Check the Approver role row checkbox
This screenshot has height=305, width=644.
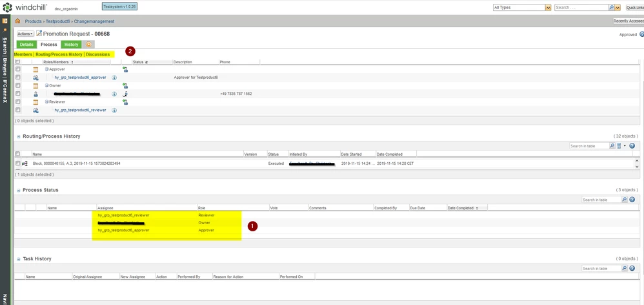tap(17, 69)
